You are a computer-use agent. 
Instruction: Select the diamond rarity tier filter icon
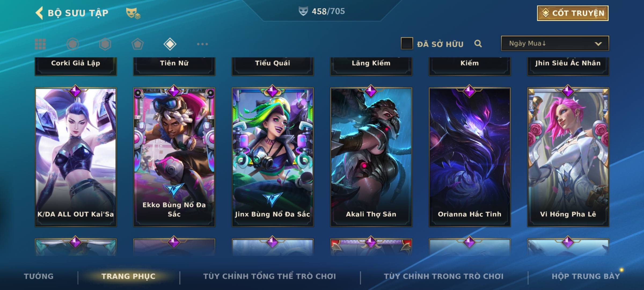[x=170, y=44]
